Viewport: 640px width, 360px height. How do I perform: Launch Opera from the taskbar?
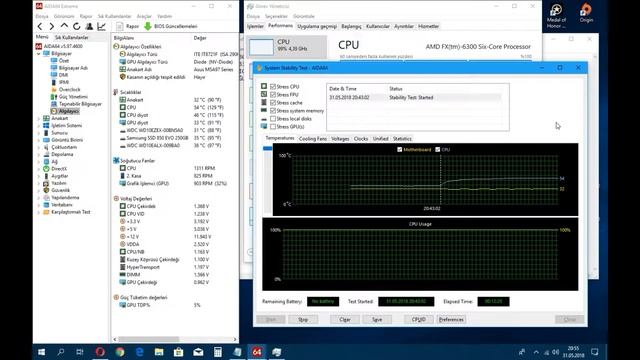(x=100, y=352)
